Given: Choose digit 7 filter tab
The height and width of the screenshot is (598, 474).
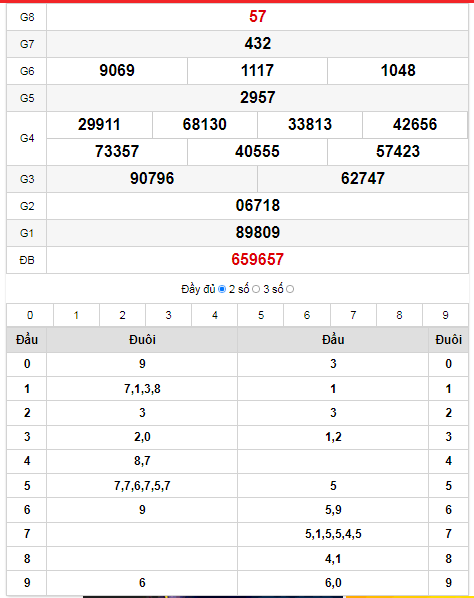Looking at the screenshot, I should click(x=353, y=315).
